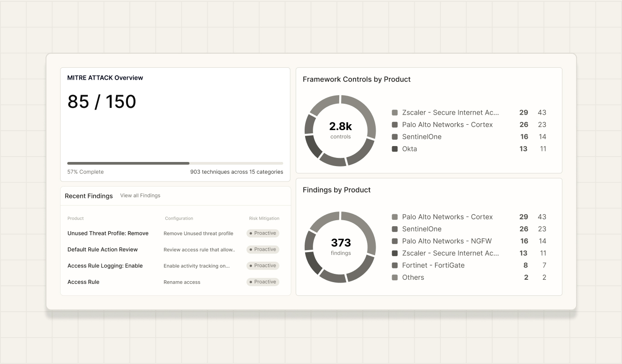The image size is (622, 364).
Task: Click the Enable activity tracking on... configuration
Action: (197, 266)
